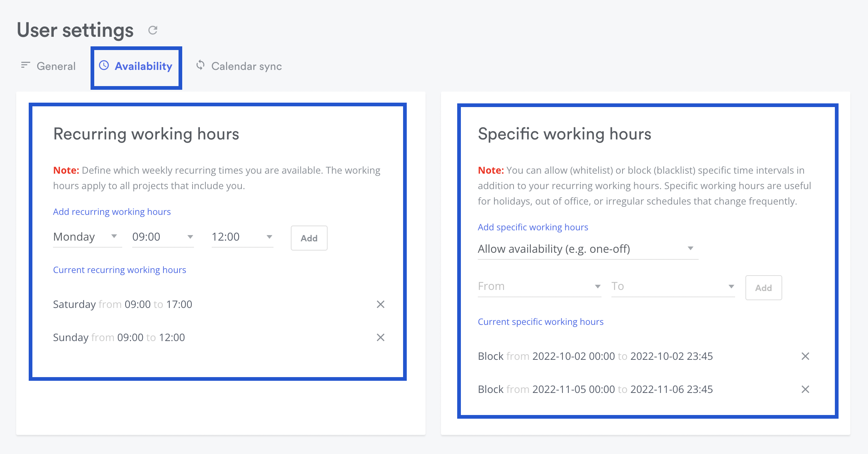Switch to the Calendar sync tab

(x=246, y=66)
